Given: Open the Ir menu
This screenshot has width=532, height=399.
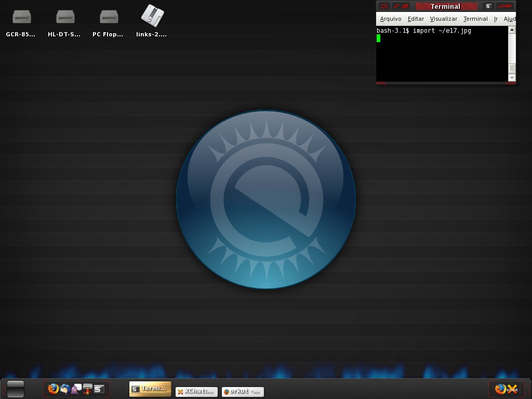Looking at the screenshot, I should coord(496,19).
